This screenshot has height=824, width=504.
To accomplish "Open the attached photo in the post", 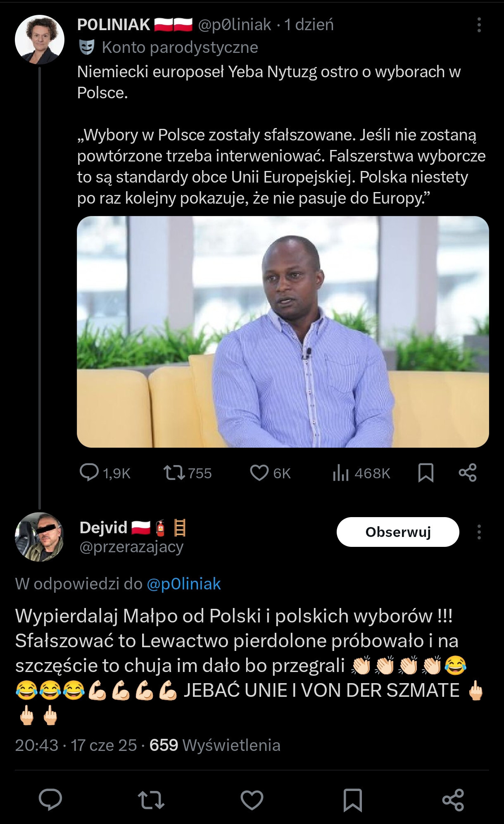I will point(283,332).
